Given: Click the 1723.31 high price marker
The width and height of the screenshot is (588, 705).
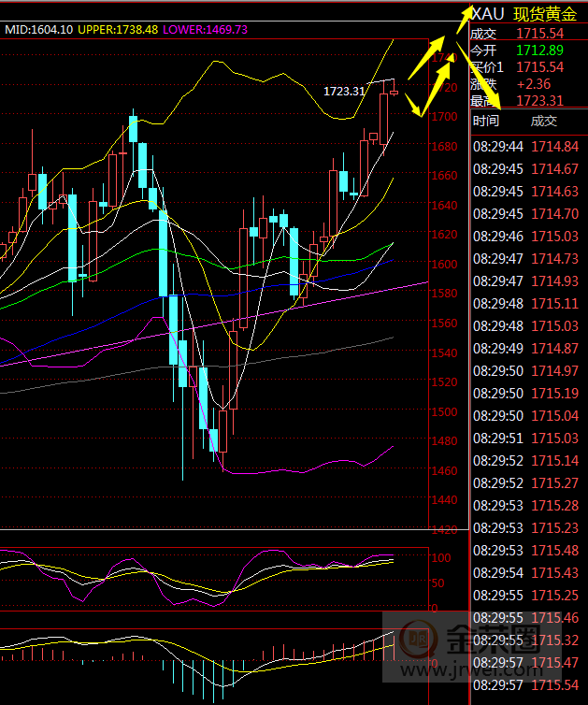Looking at the screenshot, I should (344, 91).
